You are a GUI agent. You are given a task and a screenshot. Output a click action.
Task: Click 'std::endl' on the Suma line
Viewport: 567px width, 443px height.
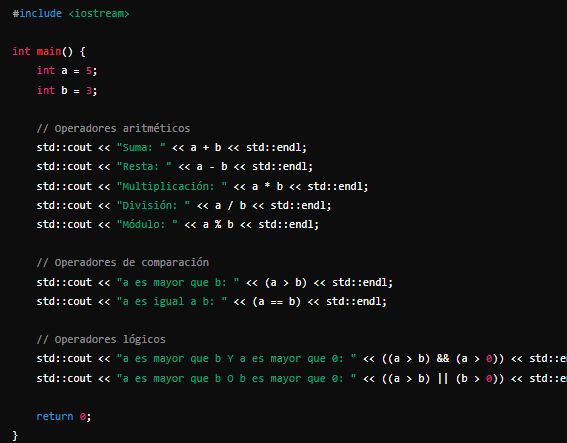click(x=273, y=148)
